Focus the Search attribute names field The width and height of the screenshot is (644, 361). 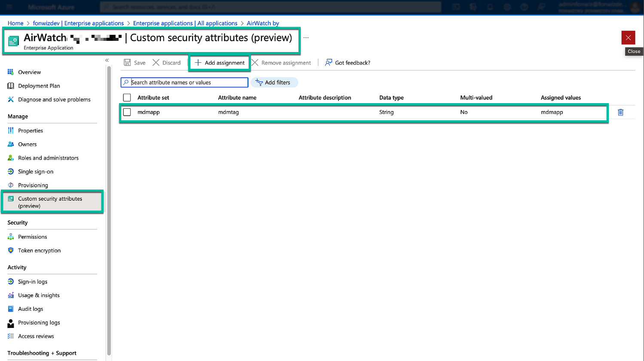point(188,83)
